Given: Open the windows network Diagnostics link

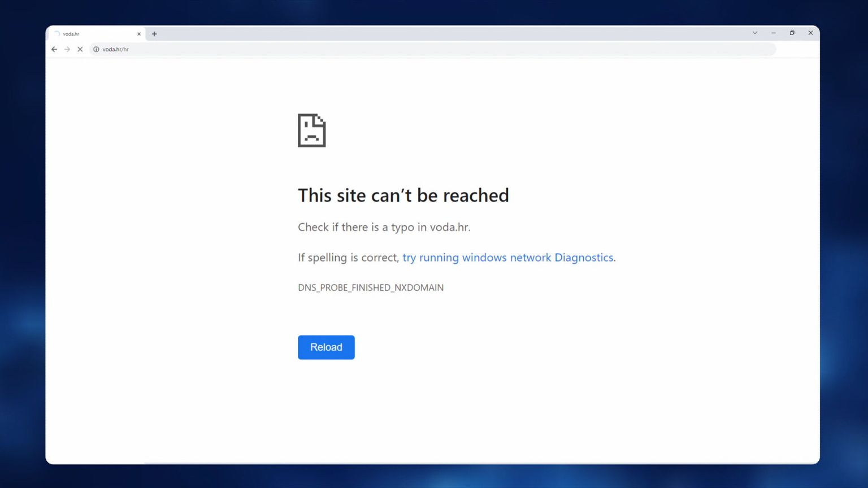Looking at the screenshot, I should point(508,258).
